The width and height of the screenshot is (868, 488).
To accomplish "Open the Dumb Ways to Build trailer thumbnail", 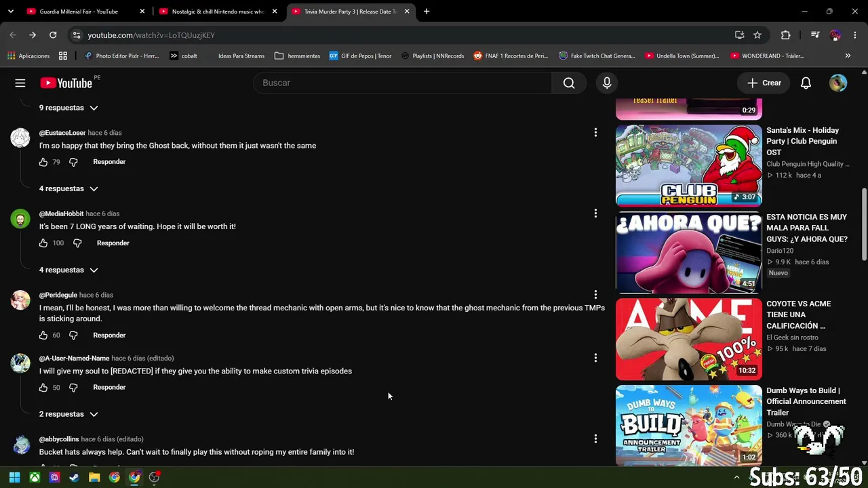I will coord(689,426).
